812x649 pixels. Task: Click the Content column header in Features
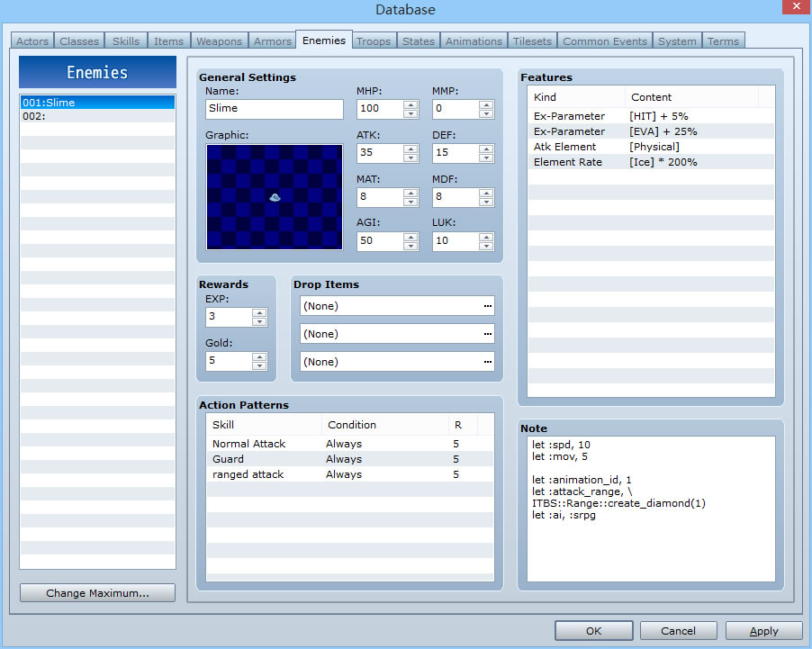pyautogui.click(x=691, y=97)
